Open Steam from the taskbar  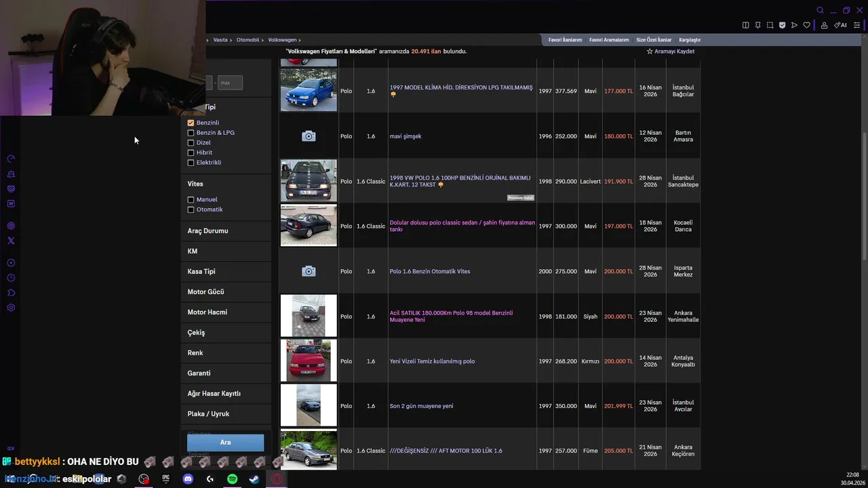coord(254,479)
